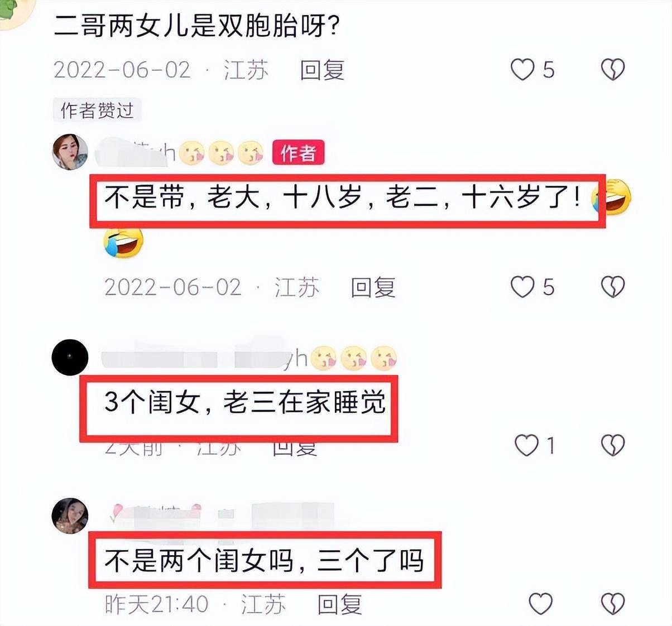Click the red 作者 badge
The image size is (672, 626).
point(299,152)
